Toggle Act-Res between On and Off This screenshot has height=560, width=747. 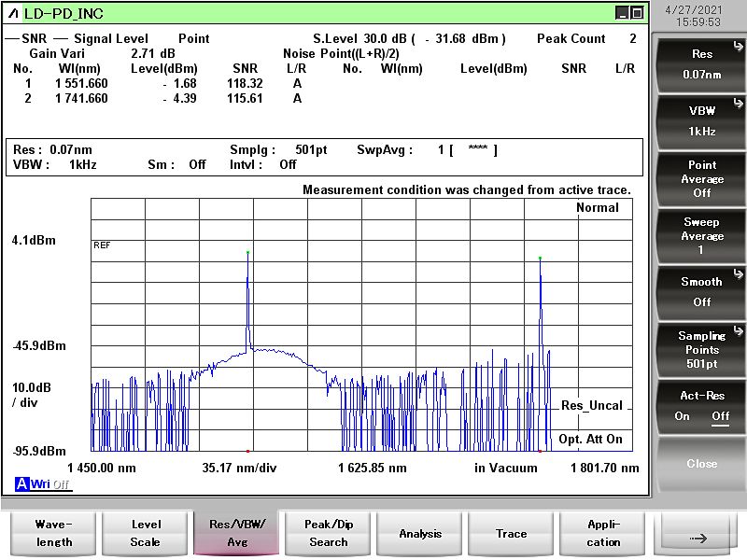[x=701, y=406]
